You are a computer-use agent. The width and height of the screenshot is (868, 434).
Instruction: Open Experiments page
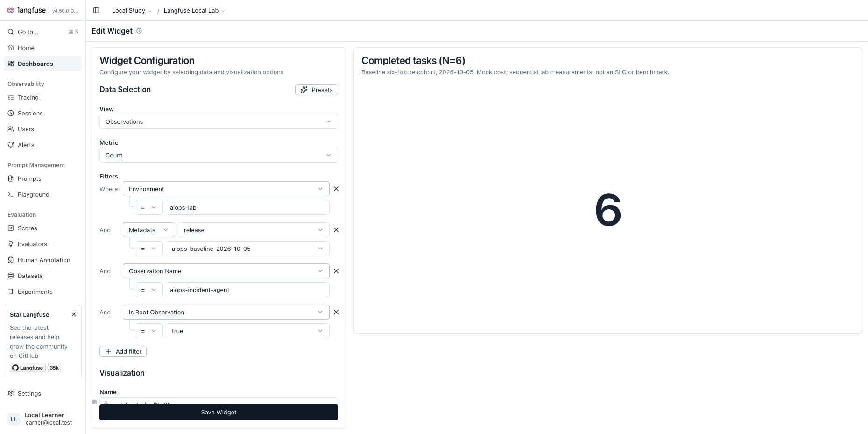coord(43,292)
